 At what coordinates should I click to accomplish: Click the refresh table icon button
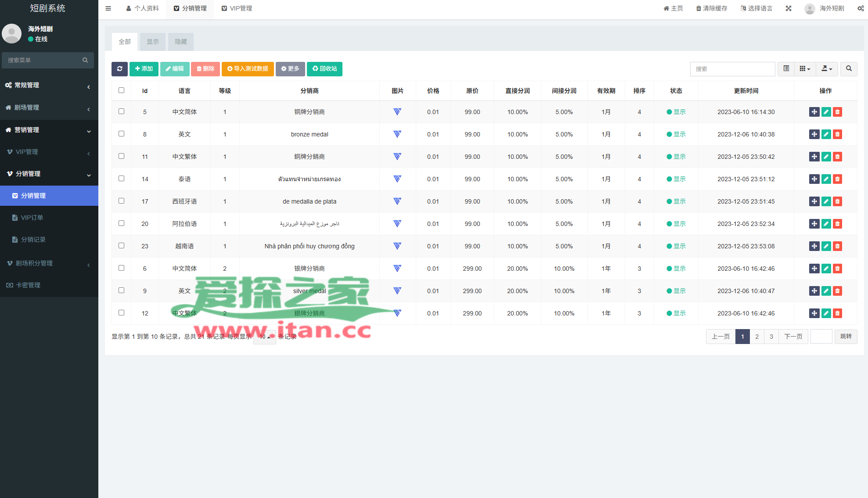click(119, 69)
